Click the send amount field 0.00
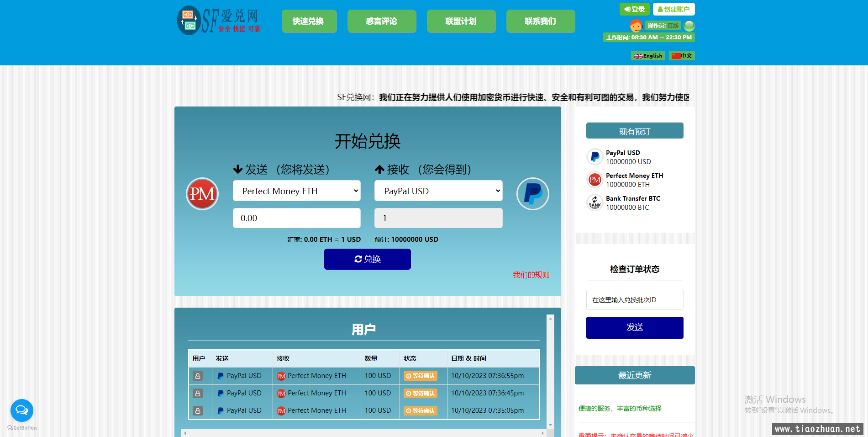868x437 pixels. 297,218
